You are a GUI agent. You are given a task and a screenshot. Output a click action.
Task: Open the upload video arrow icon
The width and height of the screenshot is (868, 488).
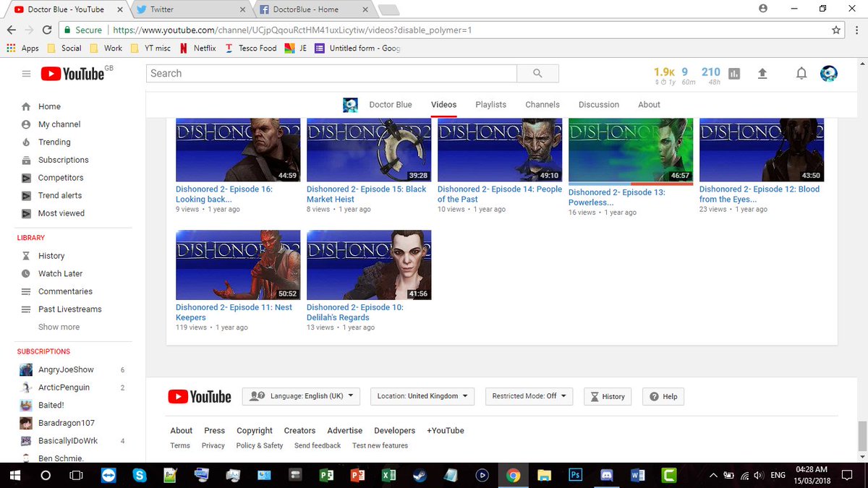[762, 74]
